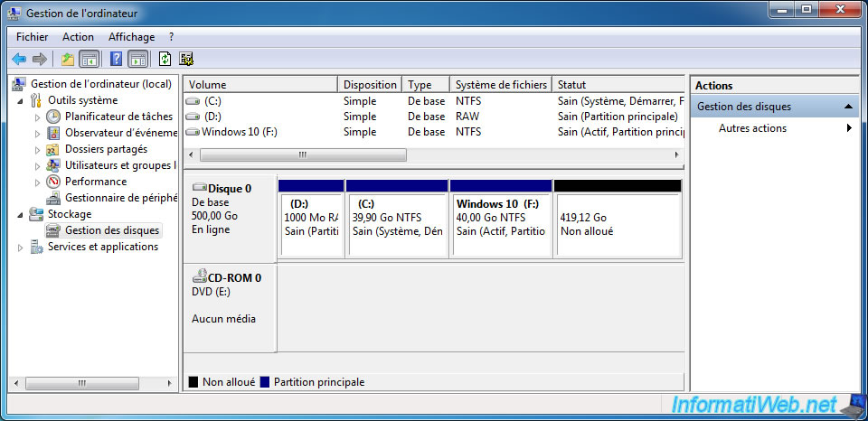Select Gestionnaire de périphériques in the tree
The image size is (868, 421).
pyautogui.click(x=120, y=198)
